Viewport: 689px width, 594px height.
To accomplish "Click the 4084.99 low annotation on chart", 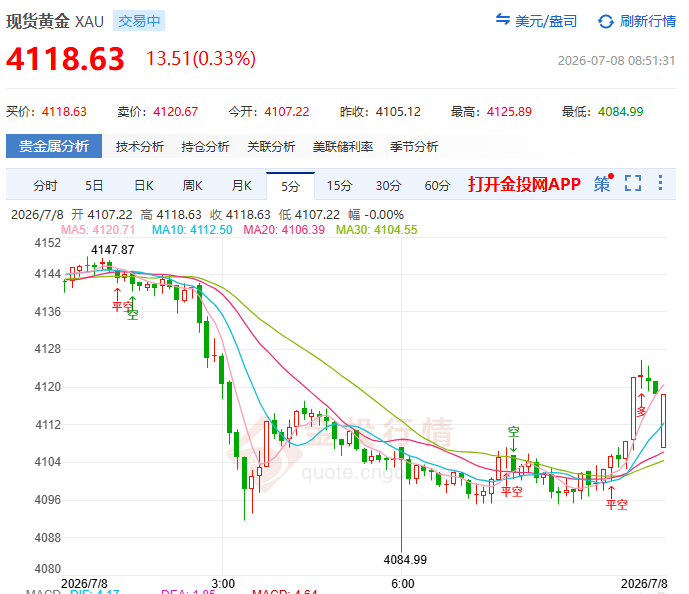I will 405,560.
